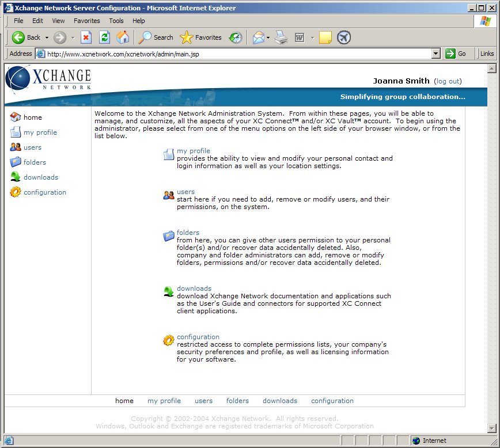Screen dimensions: 500x448
Task: Open Favorites star toolbar button
Action: [x=186, y=37]
